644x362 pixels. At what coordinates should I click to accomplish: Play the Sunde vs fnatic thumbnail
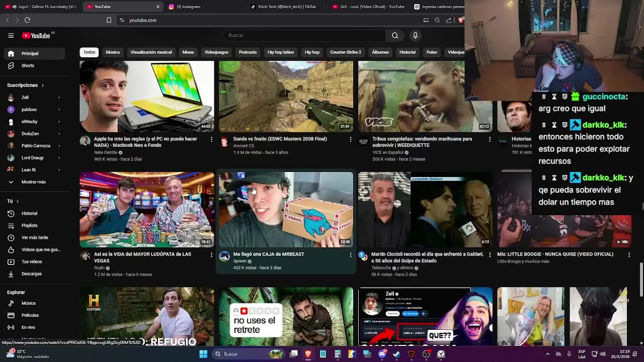pos(286,97)
